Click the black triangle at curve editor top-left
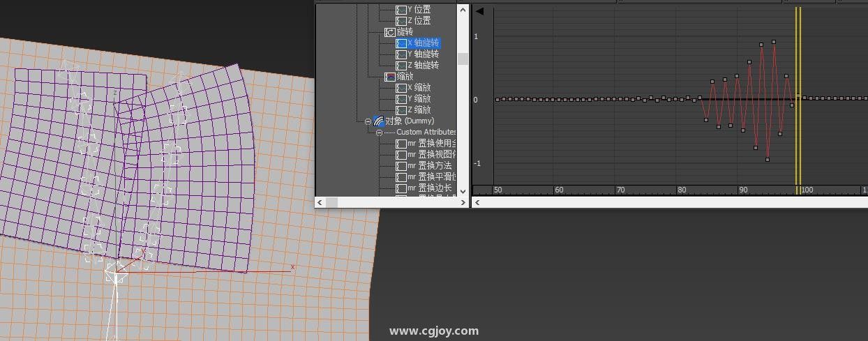 coord(479,11)
